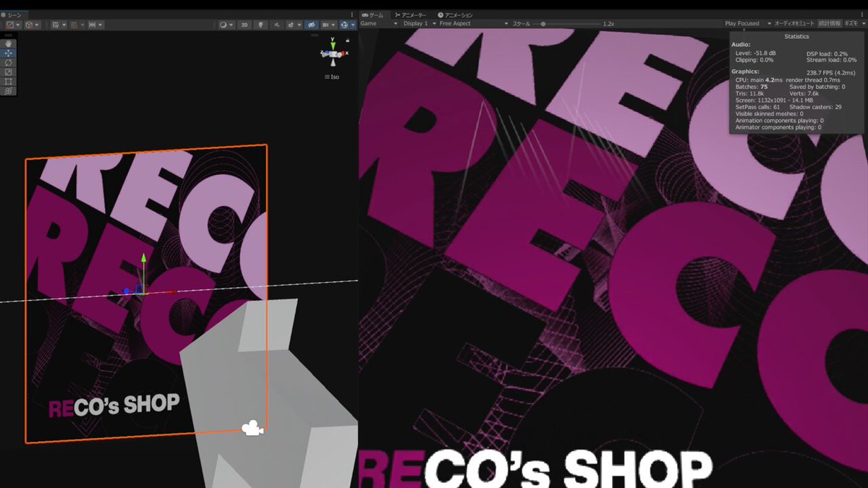Select the Scale tool

pyautogui.click(x=9, y=72)
